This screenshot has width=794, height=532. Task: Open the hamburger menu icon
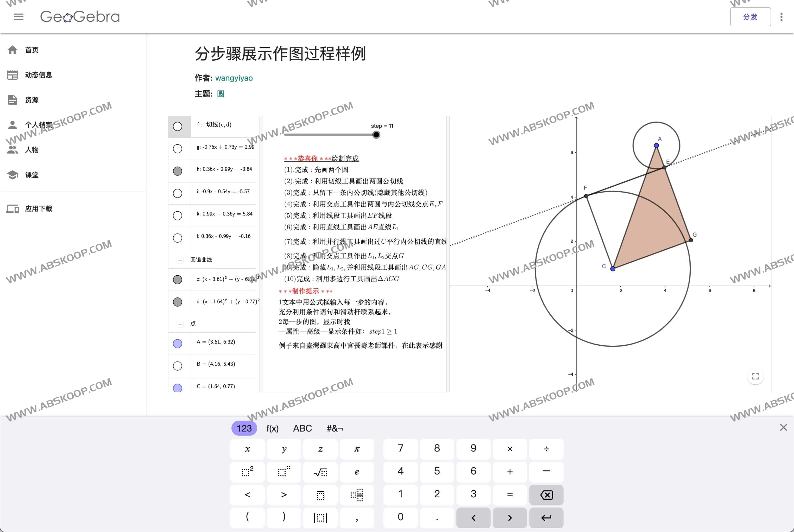[19, 17]
